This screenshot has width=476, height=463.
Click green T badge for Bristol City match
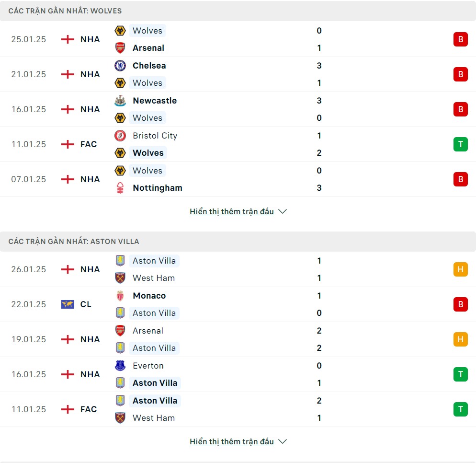coord(461,144)
